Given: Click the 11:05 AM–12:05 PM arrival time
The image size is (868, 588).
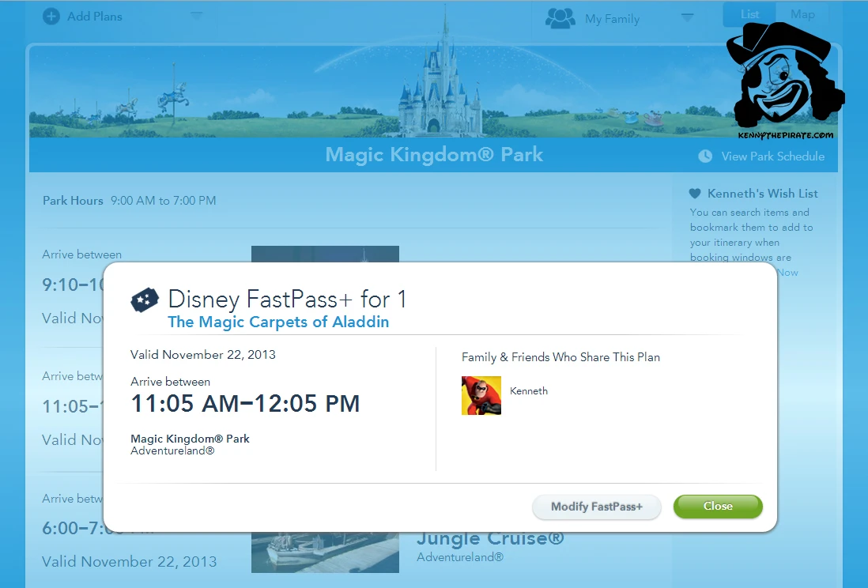Looking at the screenshot, I should pos(245,403).
